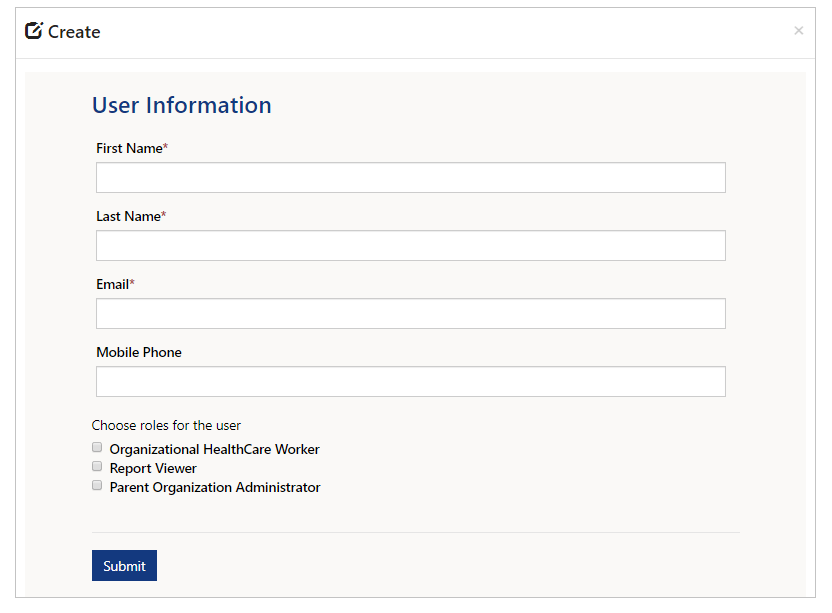Click the 'First Name' label
Image resolution: width=832 pixels, height=613 pixels.
[129, 148]
